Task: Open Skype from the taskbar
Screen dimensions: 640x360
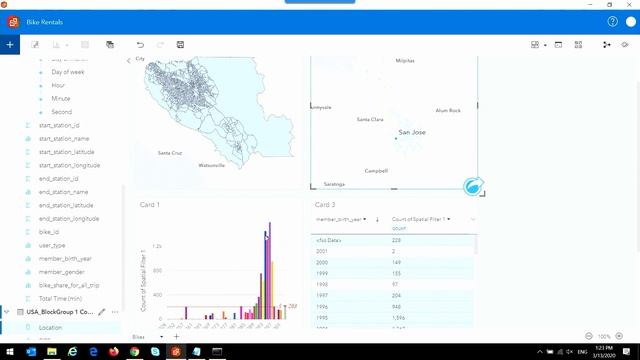Action: (x=155, y=351)
